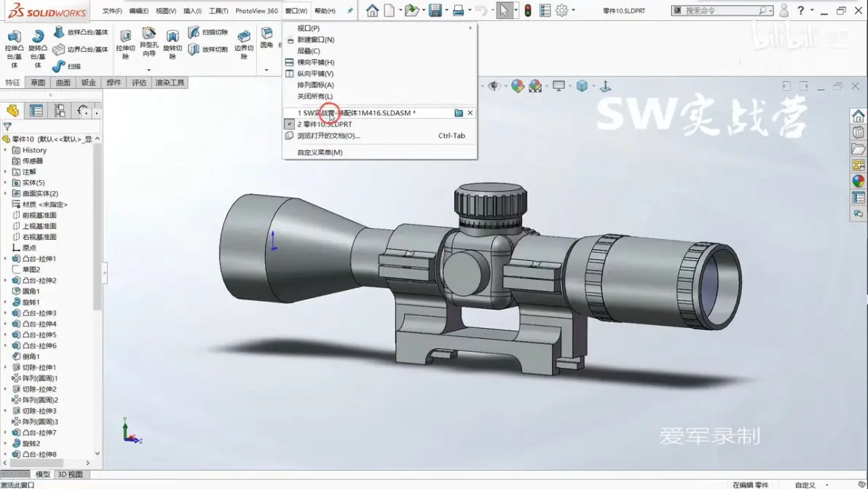Click the Options gear icon

tap(562, 10)
